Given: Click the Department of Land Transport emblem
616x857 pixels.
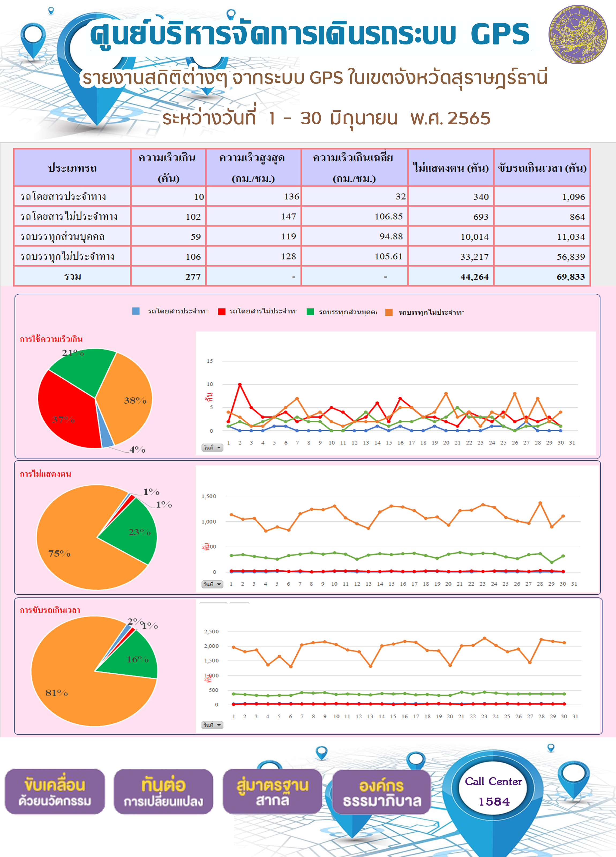Looking at the screenshot, I should click(x=578, y=34).
